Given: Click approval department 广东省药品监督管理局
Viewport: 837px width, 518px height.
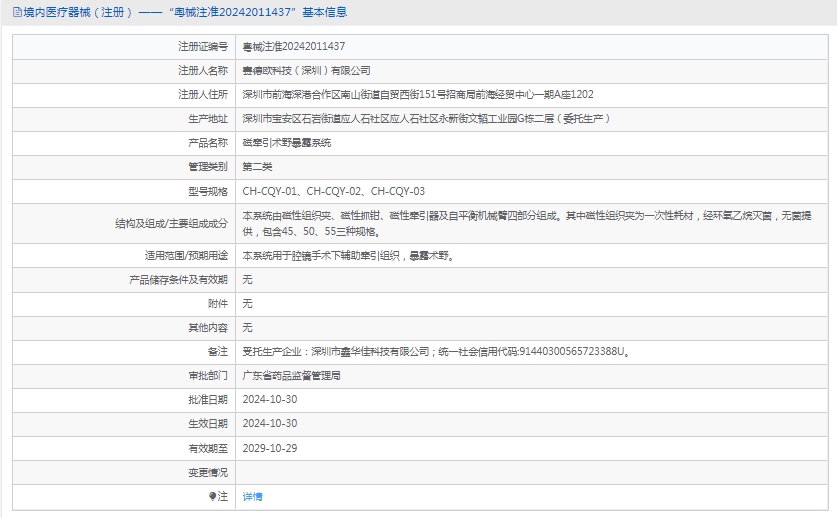Looking at the screenshot, I should click(292, 376).
